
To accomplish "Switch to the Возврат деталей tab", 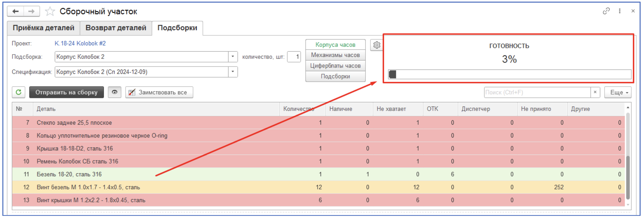I will (116, 28).
